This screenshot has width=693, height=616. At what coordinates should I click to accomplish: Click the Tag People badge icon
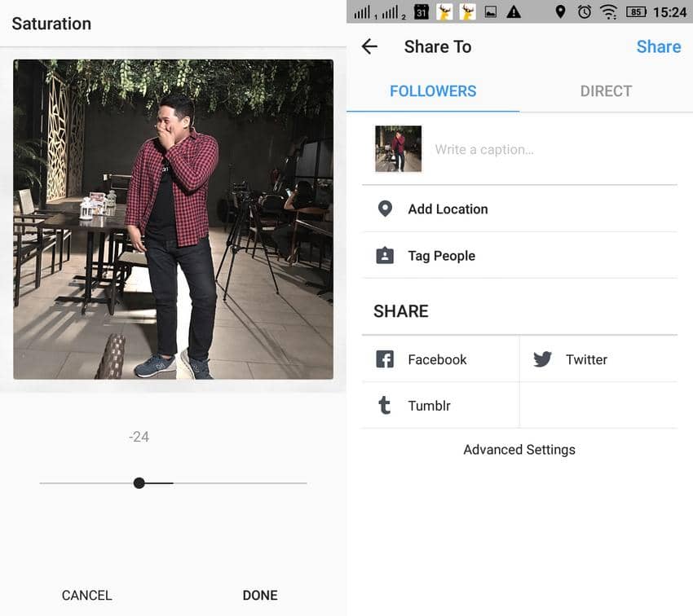(x=385, y=256)
